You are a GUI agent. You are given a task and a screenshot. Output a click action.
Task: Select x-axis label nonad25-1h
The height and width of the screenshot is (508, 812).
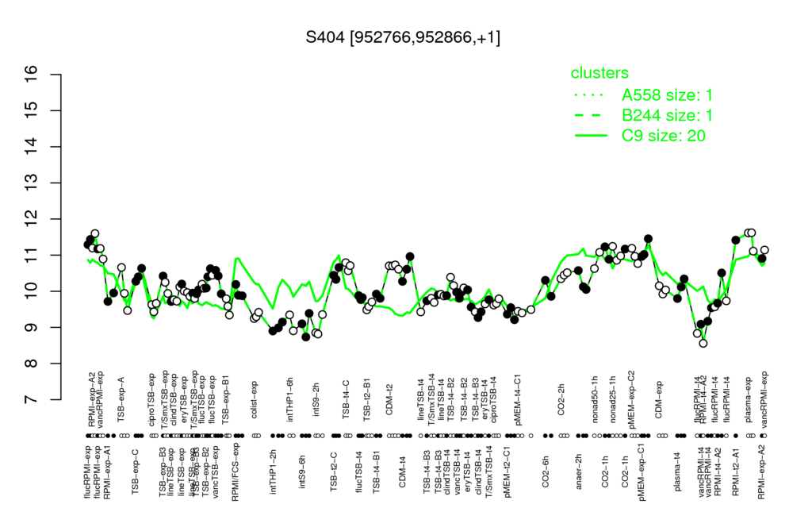[x=613, y=399]
